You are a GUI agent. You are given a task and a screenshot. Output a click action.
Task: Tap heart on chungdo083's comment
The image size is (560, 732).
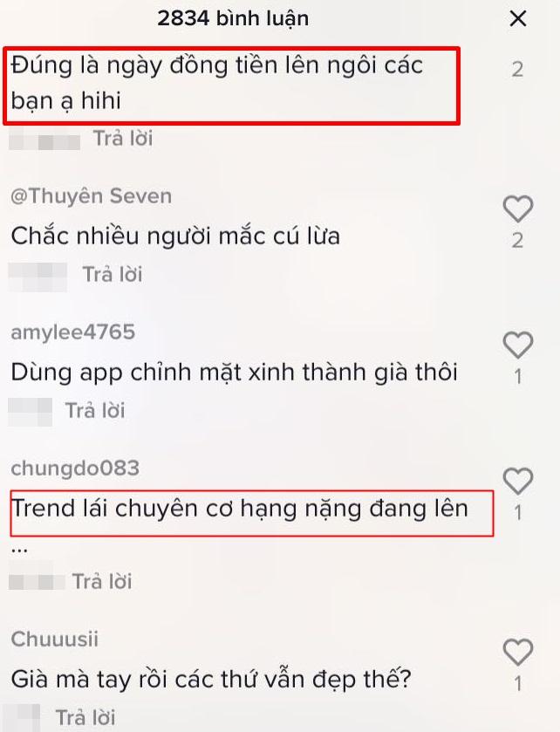pyautogui.click(x=518, y=481)
